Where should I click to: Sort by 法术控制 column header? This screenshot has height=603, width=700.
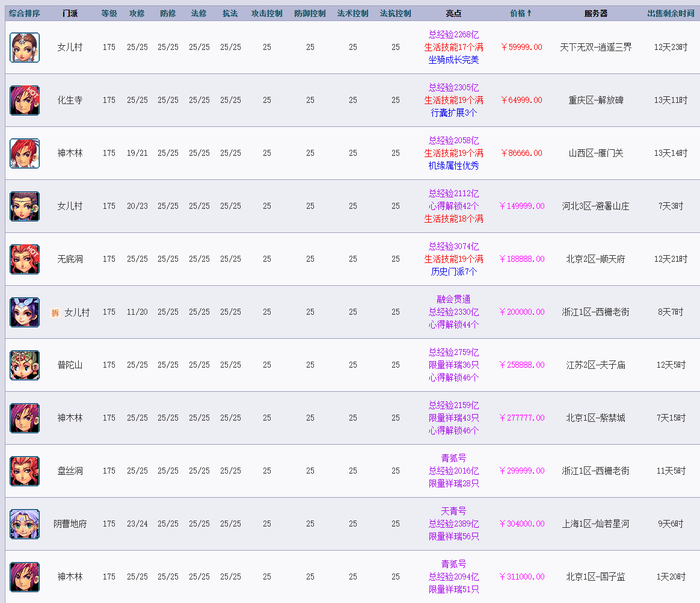click(x=352, y=13)
